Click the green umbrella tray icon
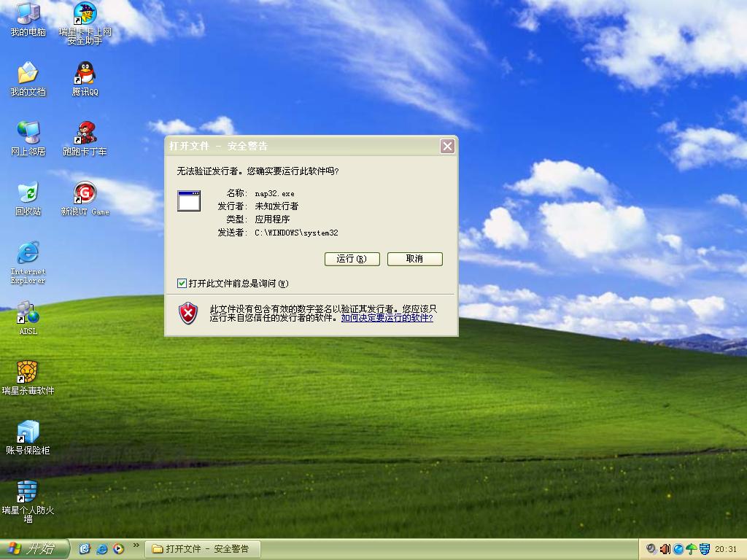This screenshot has width=747, height=560. (692, 549)
